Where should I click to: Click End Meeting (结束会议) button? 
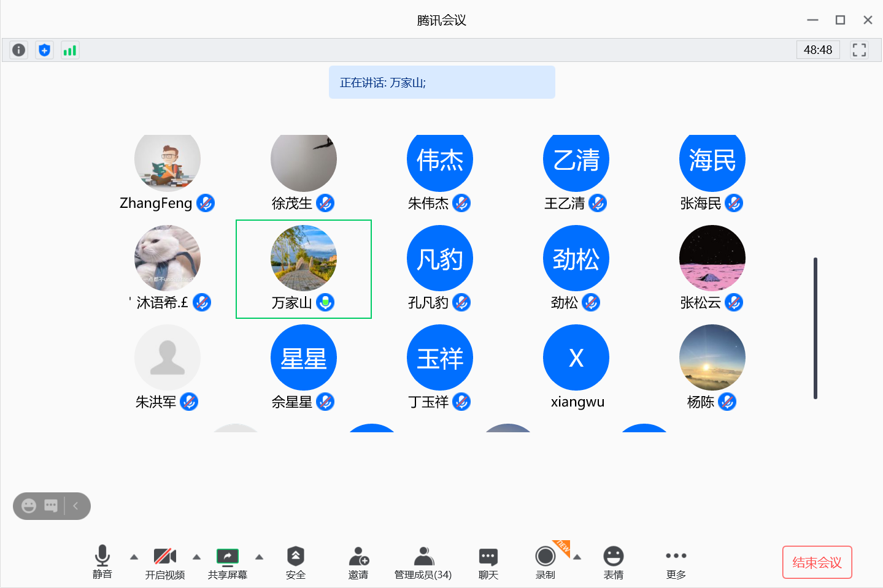(x=817, y=562)
